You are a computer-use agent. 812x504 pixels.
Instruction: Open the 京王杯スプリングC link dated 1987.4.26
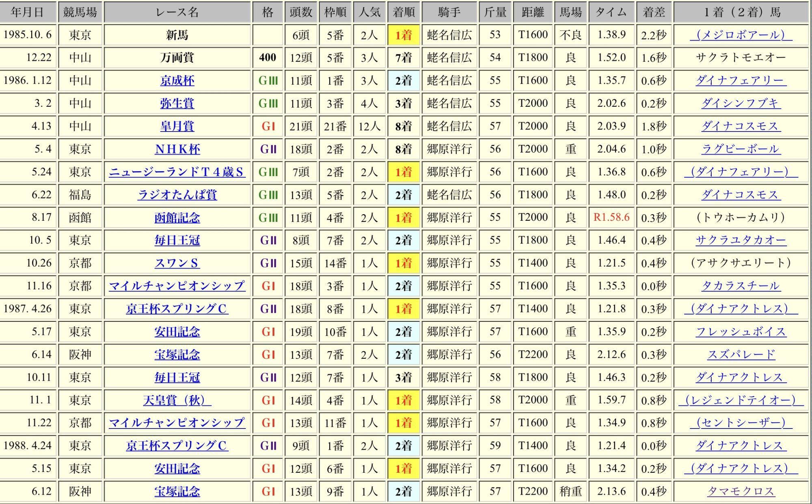177,309
